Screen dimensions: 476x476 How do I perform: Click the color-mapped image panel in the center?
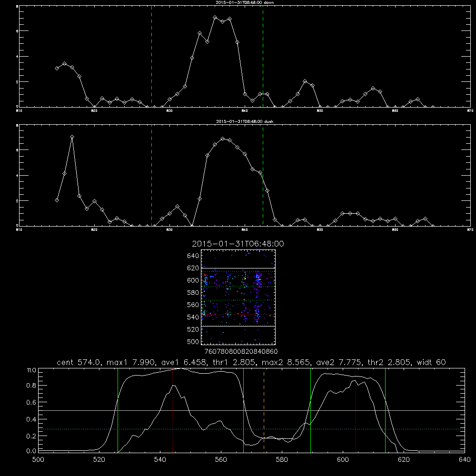(238, 297)
